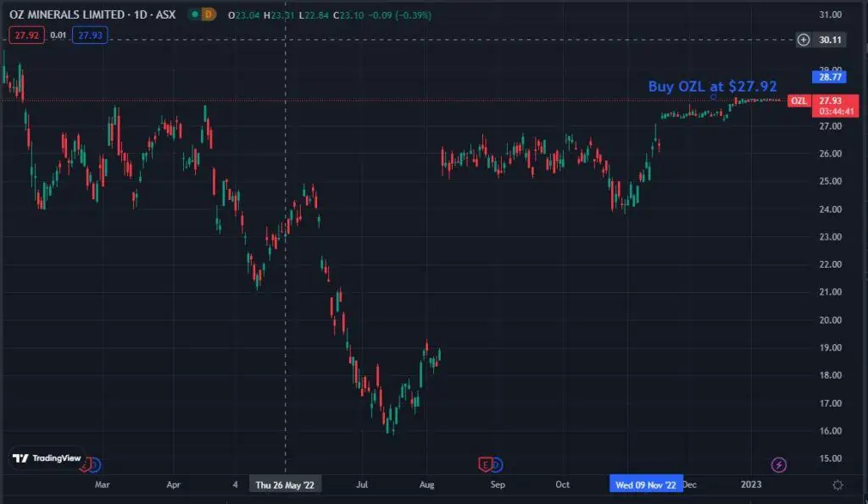This screenshot has width=868, height=504.
Task: Click the 'Thu 26 May '22' date label
Action: (x=285, y=485)
